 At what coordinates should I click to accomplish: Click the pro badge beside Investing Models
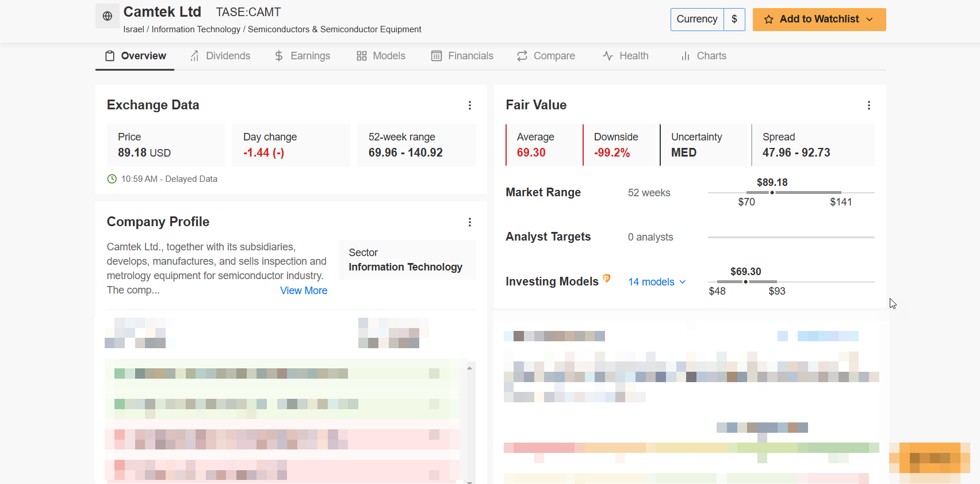coord(607,279)
